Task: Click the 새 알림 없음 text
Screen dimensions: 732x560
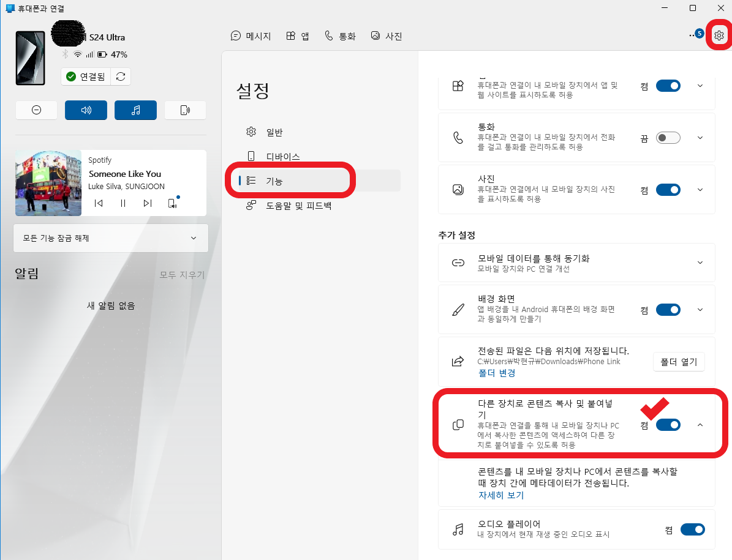Action: tap(111, 306)
